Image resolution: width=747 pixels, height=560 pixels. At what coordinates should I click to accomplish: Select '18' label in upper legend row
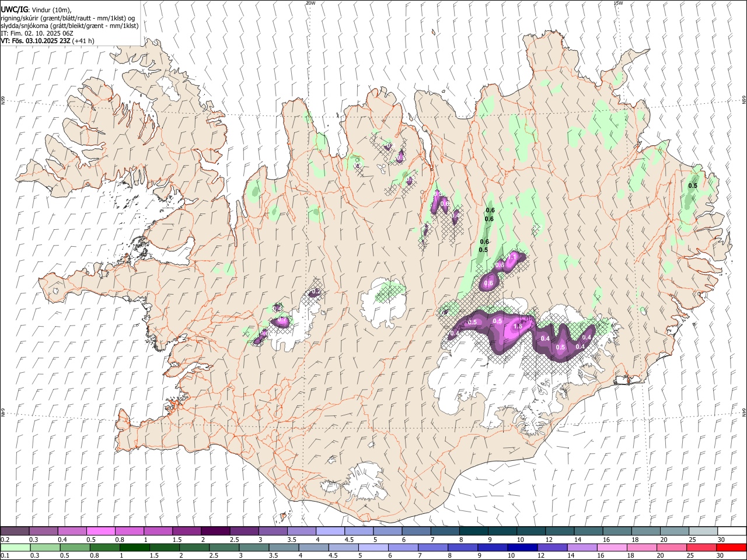634,540
